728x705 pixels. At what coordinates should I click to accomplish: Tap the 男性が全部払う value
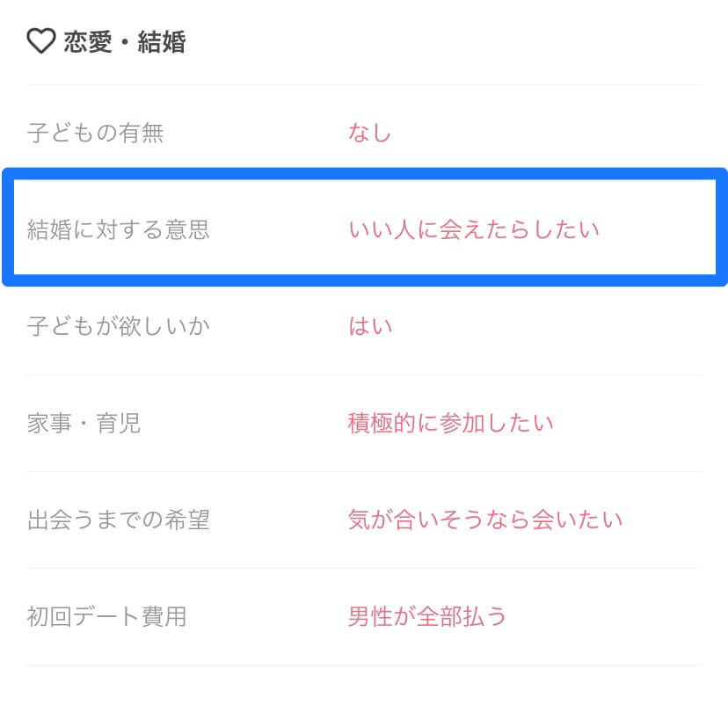pos(427,616)
